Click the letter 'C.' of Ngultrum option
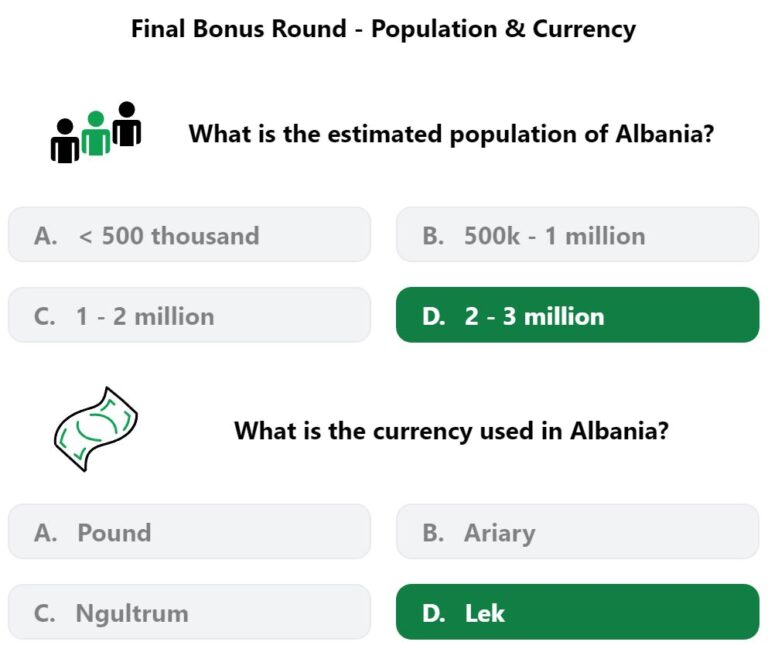The width and height of the screenshot is (768, 652). (x=45, y=613)
